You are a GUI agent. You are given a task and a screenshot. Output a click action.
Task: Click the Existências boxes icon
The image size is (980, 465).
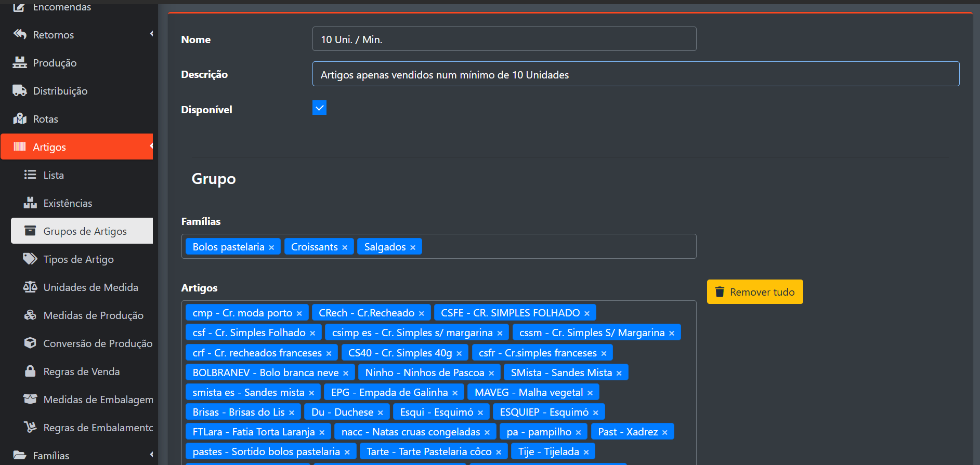(30, 203)
